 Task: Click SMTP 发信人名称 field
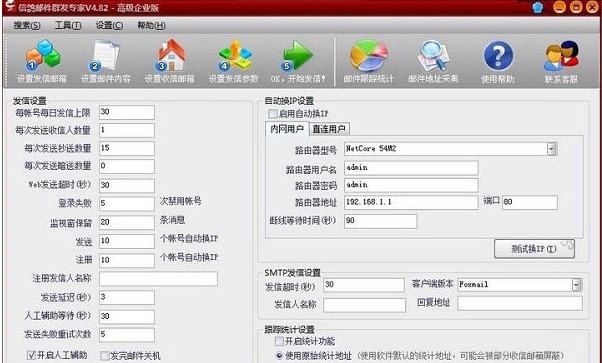364,305
